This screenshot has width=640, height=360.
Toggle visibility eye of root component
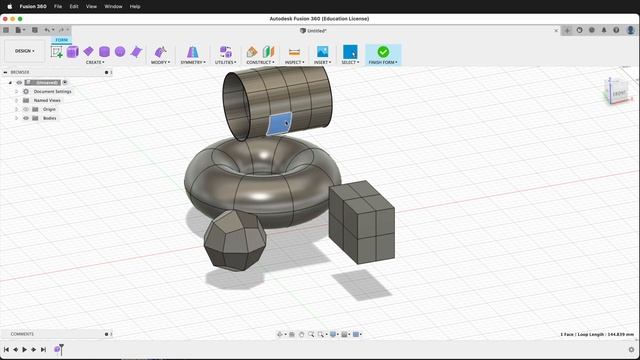pyautogui.click(x=19, y=82)
